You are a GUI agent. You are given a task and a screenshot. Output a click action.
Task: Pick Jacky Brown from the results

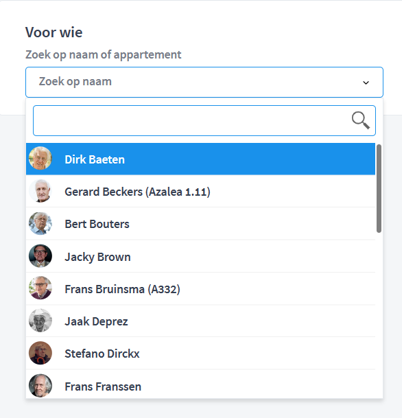[201, 256]
